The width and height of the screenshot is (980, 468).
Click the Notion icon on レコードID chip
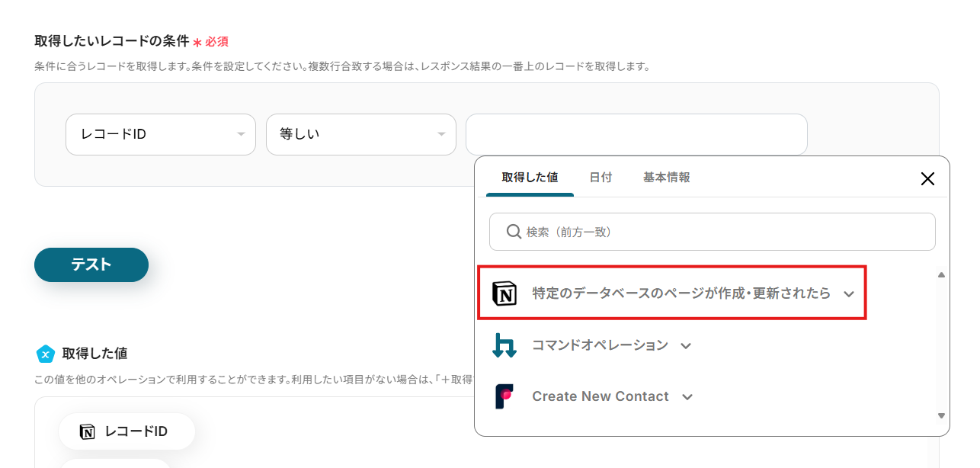point(88,431)
